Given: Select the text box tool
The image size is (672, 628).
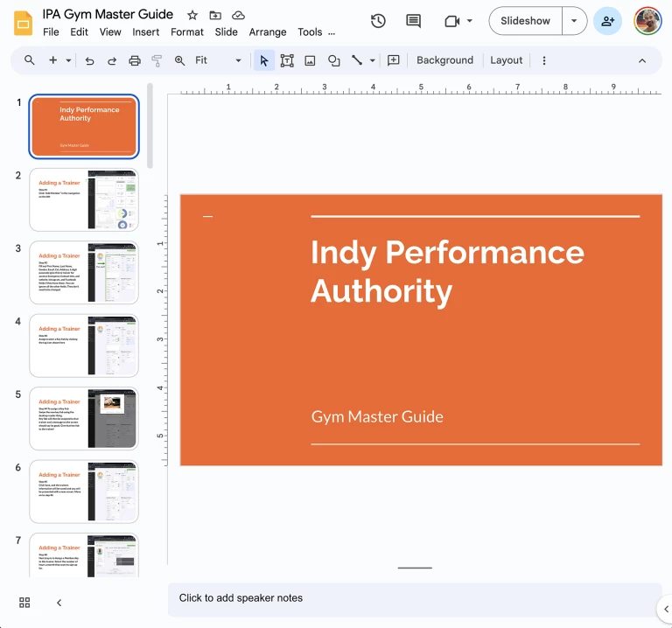Looking at the screenshot, I should [287, 60].
